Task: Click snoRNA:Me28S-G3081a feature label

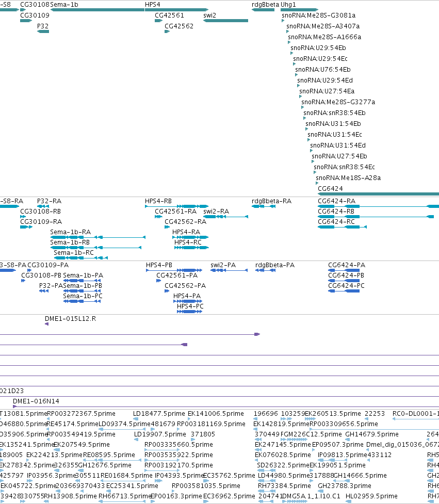Action: [318, 15]
